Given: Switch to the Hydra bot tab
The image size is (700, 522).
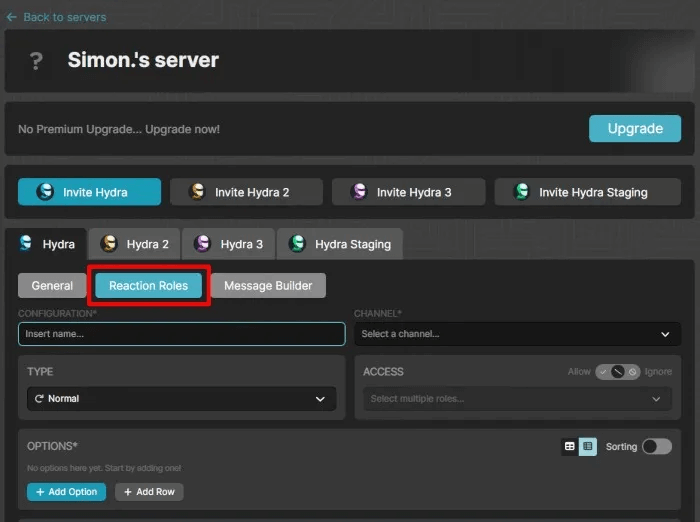Looking at the screenshot, I should pyautogui.click(x=46, y=244).
